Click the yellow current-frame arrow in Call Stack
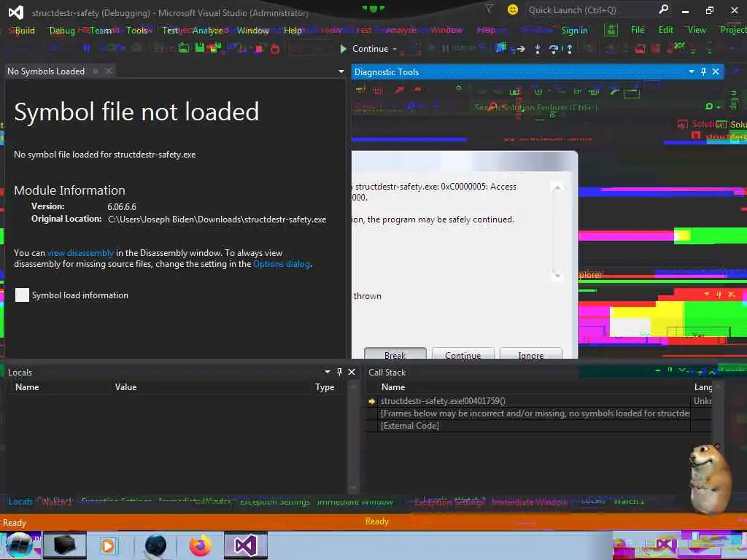Viewport: 747px width, 560px height. pos(371,402)
